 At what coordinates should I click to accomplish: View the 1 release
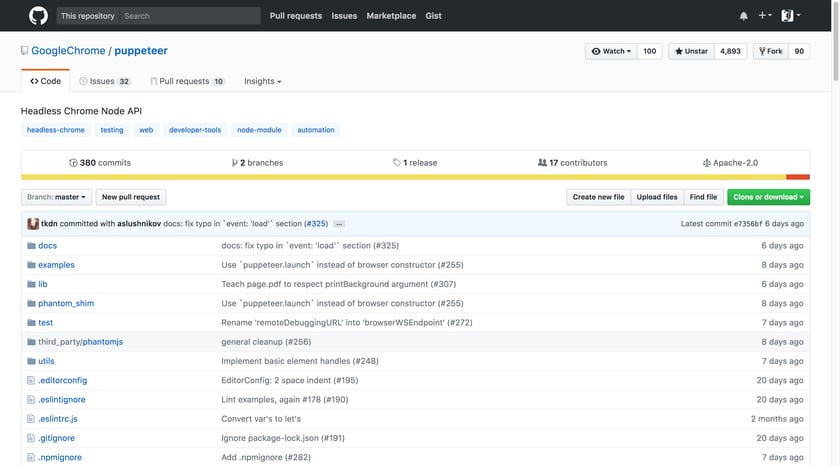click(415, 163)
